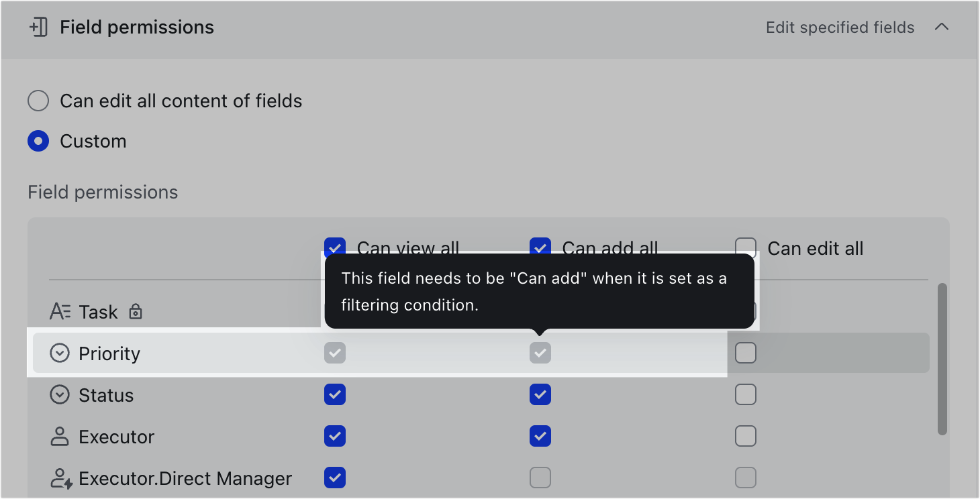The image size is (980, 499).
Task: Click 'Edit specified fields' summary text
Action: click(x=840, y=27)
